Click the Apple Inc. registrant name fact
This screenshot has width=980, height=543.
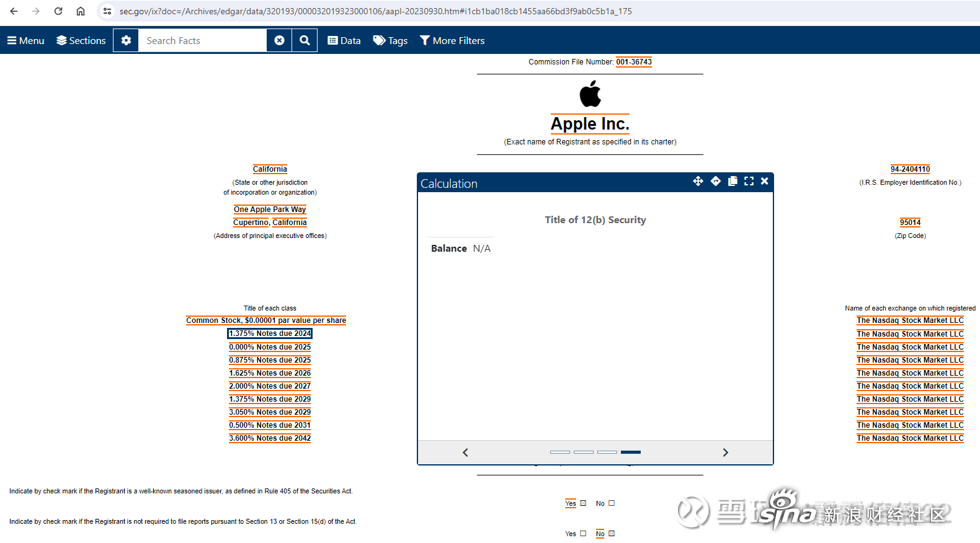[590, 124]
